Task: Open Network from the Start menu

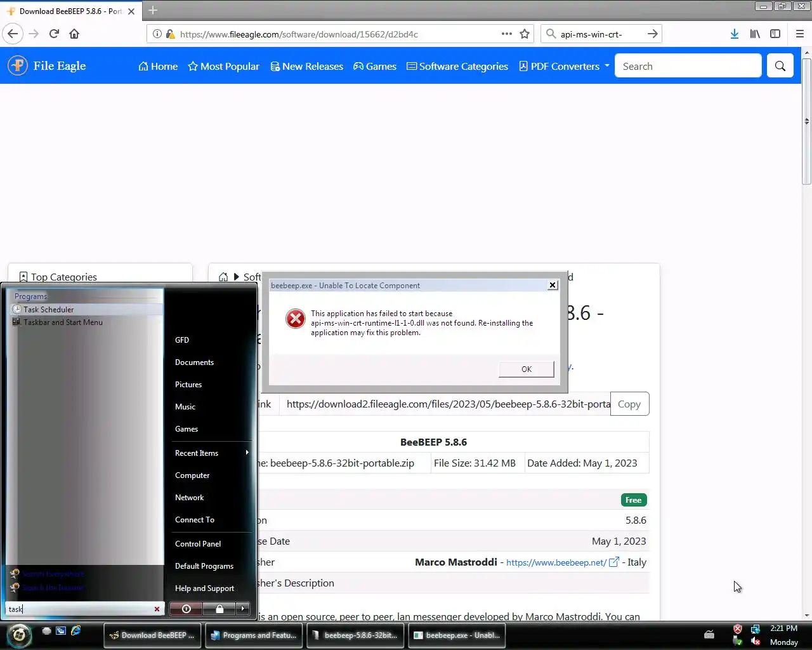Action: [x=189, y=498]
